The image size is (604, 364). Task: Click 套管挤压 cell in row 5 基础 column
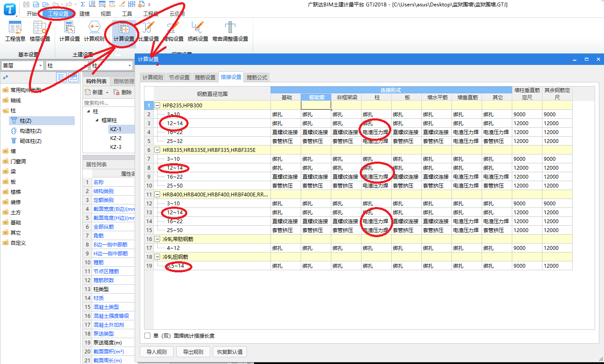point(285,141)
